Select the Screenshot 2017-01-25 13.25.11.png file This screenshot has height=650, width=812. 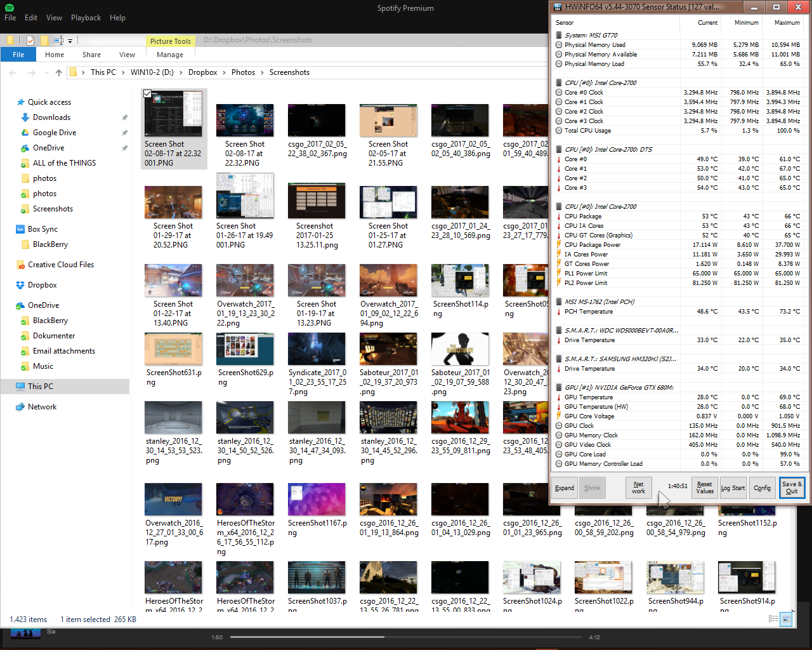[317, 217]
